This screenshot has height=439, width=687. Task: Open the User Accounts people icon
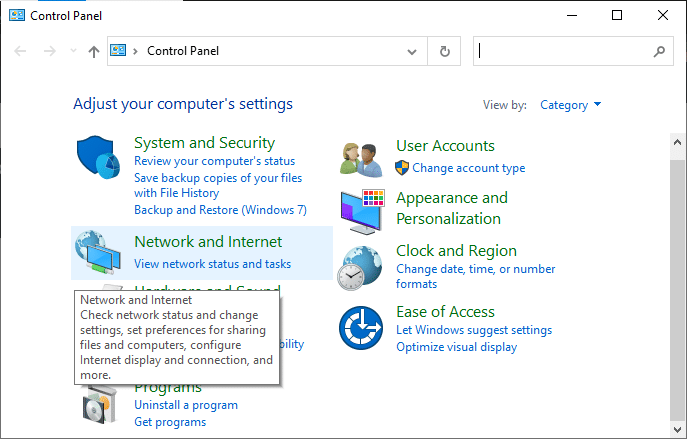363,158
